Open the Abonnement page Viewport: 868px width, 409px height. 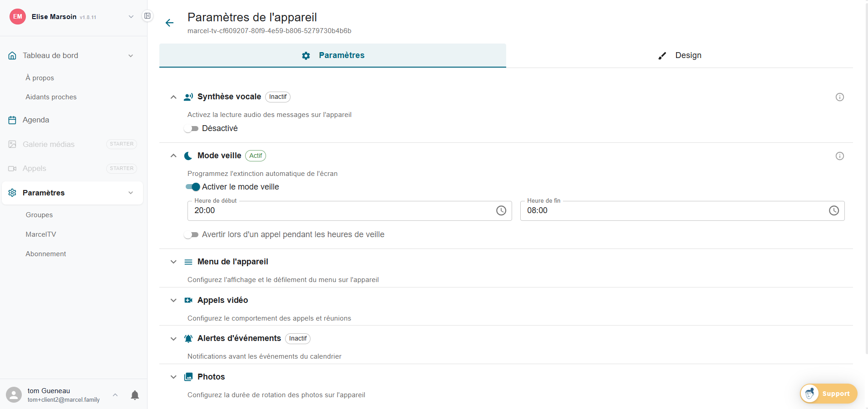(x=45, y=253)
